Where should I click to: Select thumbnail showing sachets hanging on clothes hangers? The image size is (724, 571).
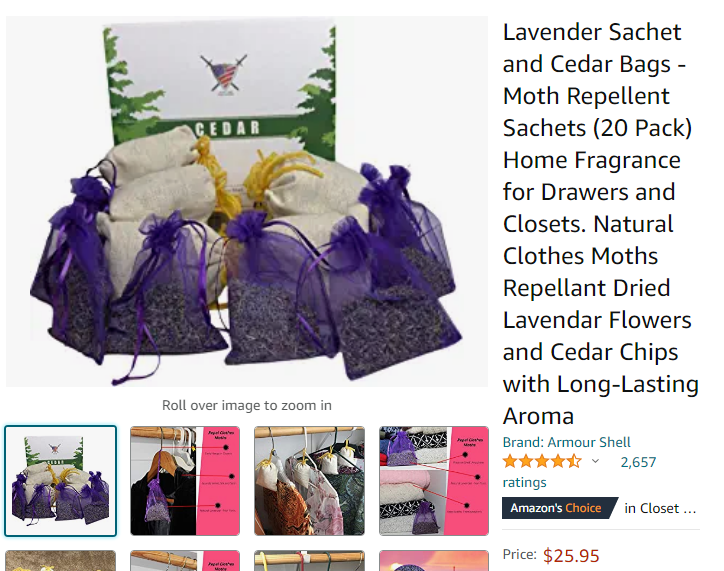pos(309,481)
